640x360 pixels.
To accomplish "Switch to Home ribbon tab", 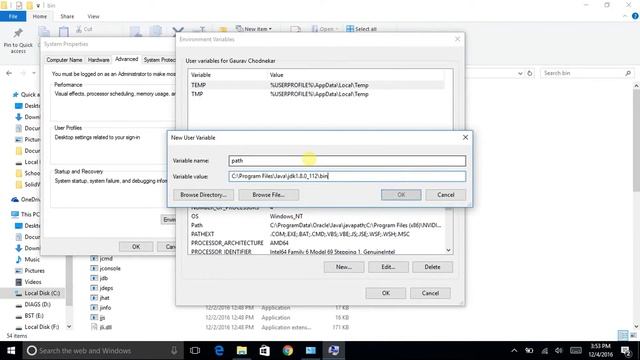I will (40, 16).
